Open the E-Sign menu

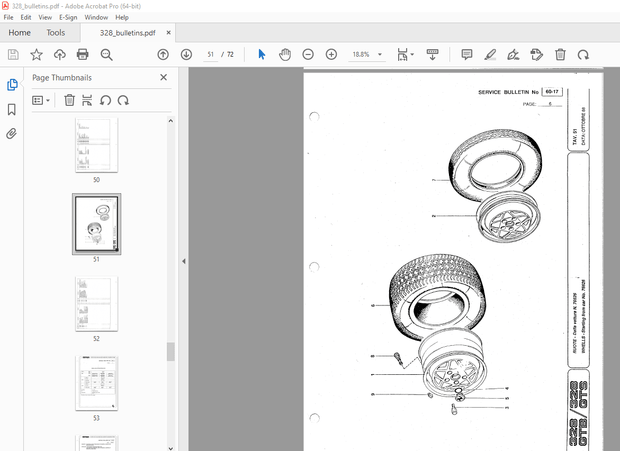[68, 17]
